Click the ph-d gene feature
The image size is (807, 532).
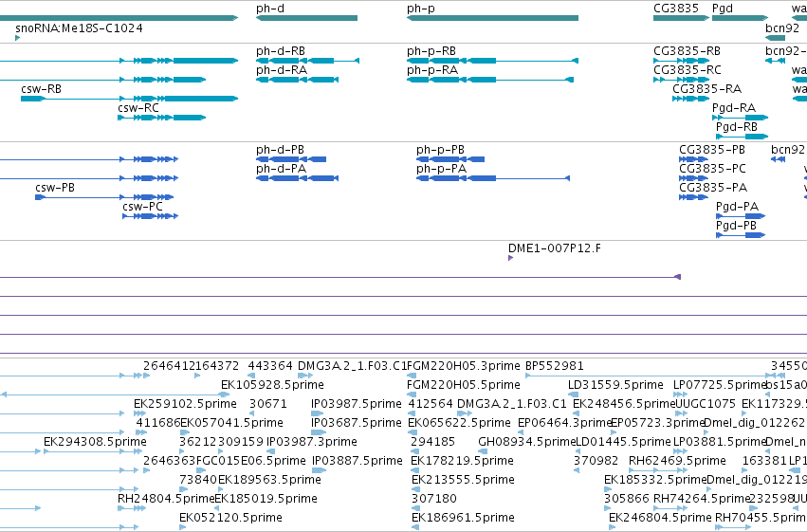click(x=306, y=18)
